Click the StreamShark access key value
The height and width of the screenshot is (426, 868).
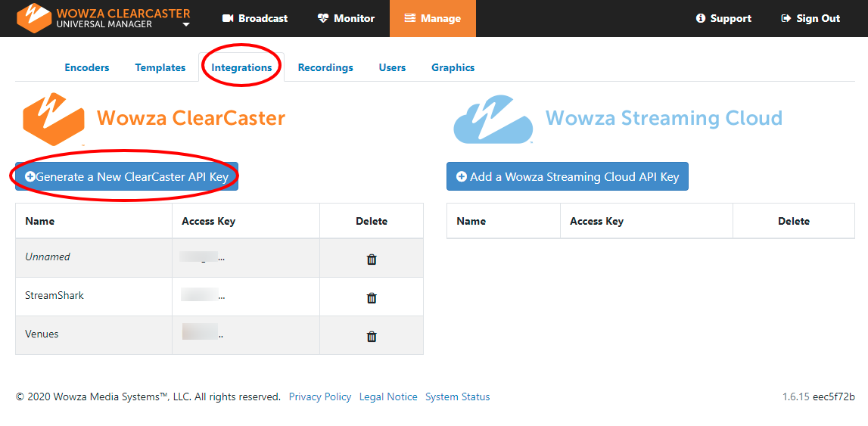coord(203,294)
